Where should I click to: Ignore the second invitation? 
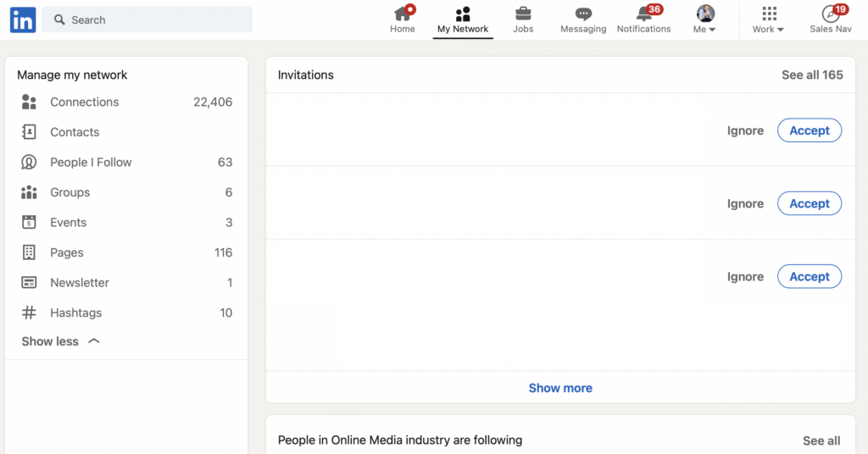[x=745, y=203]
